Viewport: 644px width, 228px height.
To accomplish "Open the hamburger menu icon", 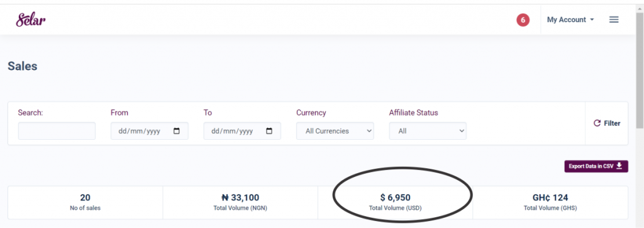I will coord(614,20).
